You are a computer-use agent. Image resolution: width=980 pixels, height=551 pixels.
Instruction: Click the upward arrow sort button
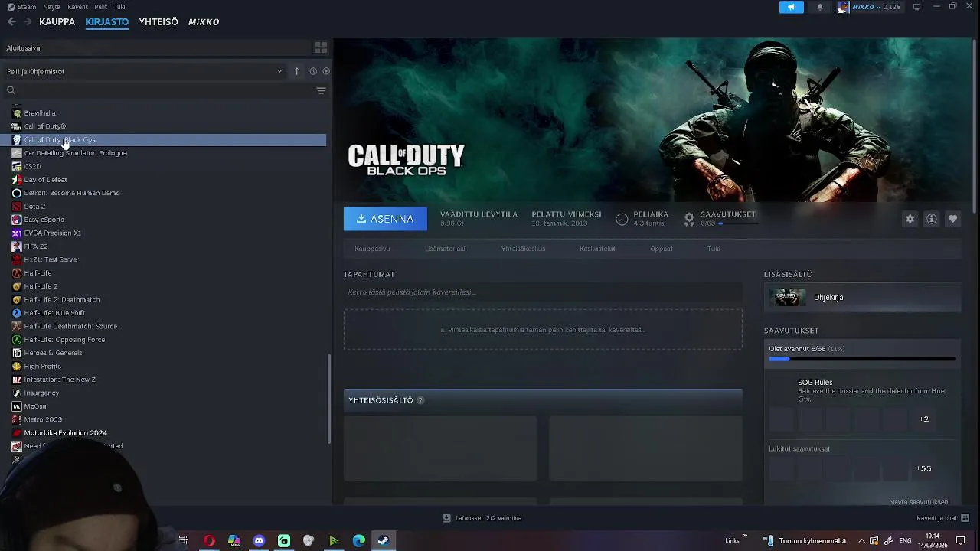click(x=297, y=71)
